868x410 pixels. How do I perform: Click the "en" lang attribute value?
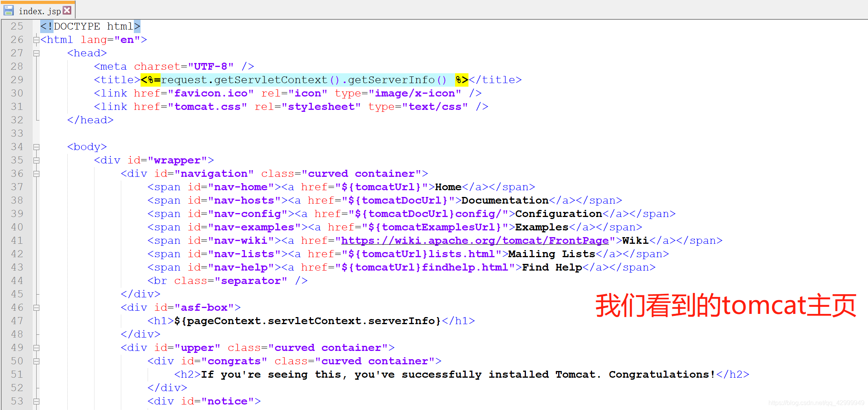click(127, 40)
